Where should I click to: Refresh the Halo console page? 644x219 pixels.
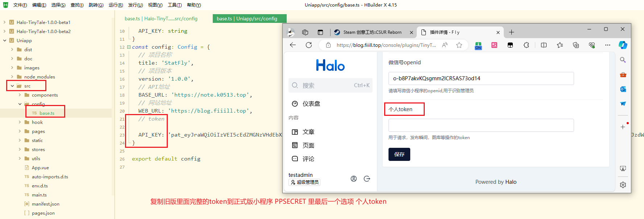pyautogui.click(x=309, y=45)
